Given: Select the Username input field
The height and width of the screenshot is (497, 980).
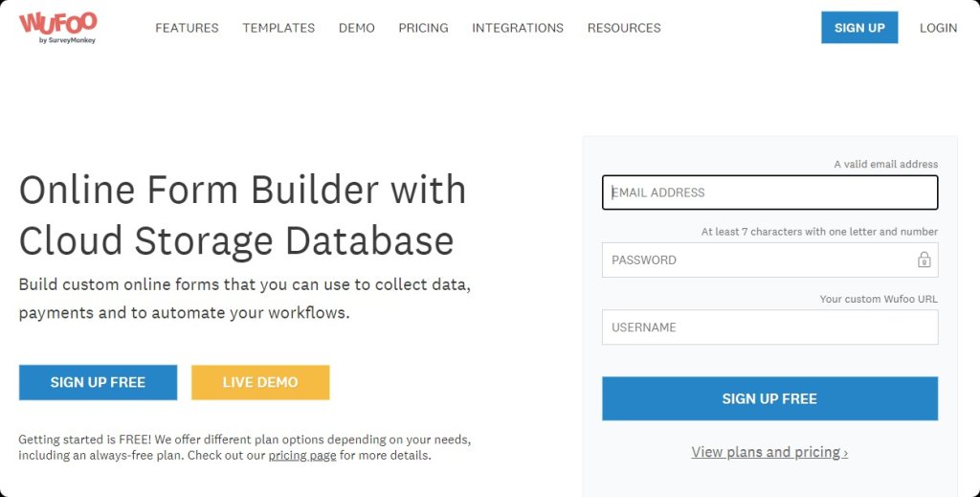Looking at the screenshot, I should pos(770,327).
